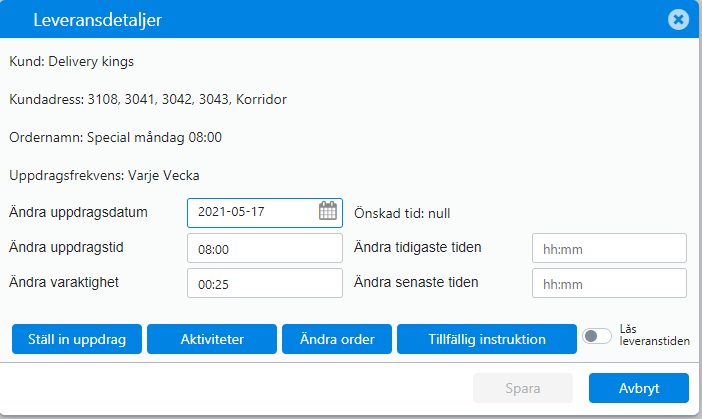Viewport: 702px width, 419px height.
Task: Focus the Ändra senaste tiden input
Action: coord(609,283)
